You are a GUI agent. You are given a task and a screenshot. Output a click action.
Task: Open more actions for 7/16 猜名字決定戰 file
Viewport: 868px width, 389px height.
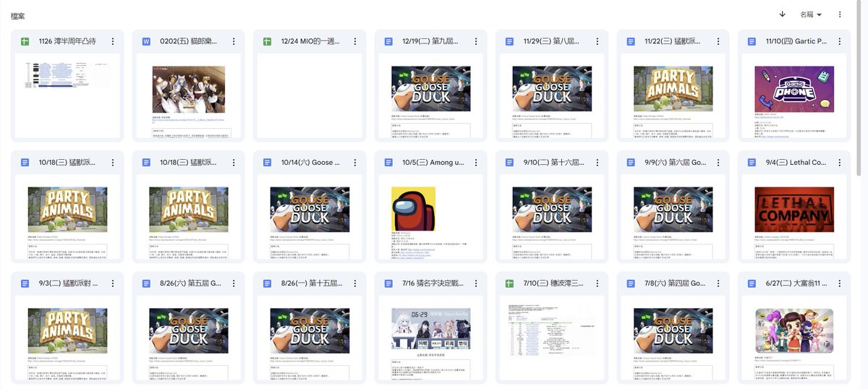coord(476,283)
